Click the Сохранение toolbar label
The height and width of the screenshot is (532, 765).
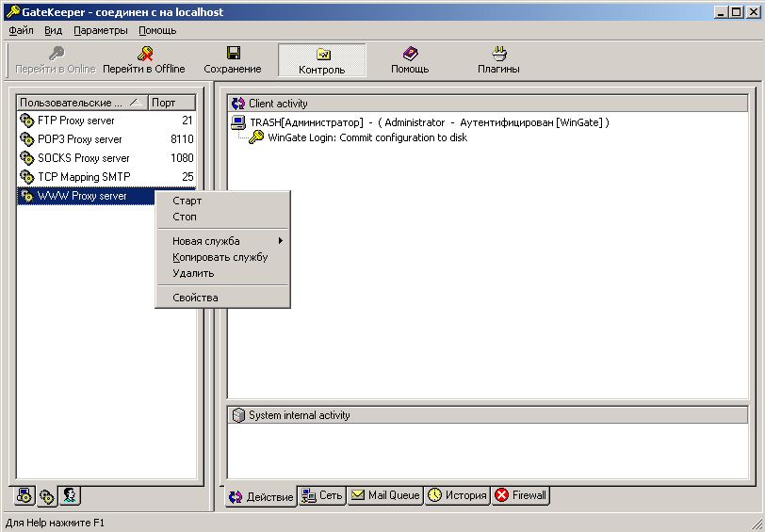click(233, 69)
